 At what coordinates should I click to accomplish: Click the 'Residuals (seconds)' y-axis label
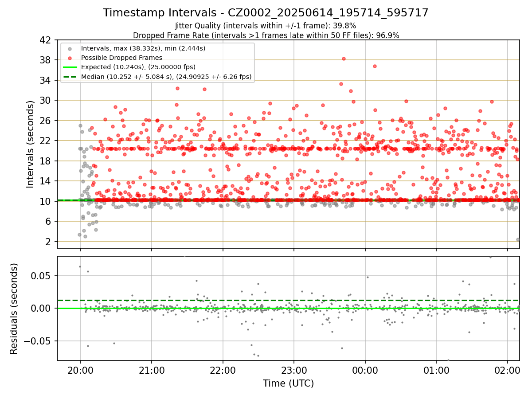pyautogui.click(x=14, y=309)
